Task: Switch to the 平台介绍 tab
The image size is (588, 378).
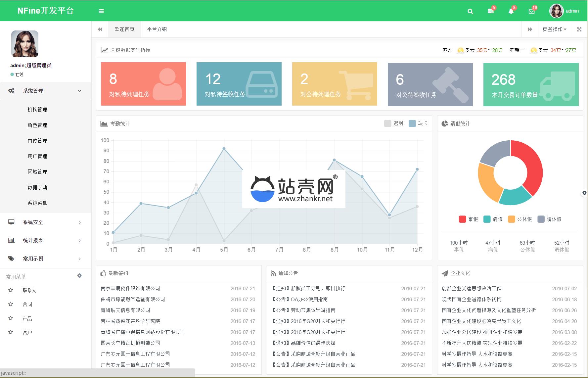Action: tap(157, 29)
